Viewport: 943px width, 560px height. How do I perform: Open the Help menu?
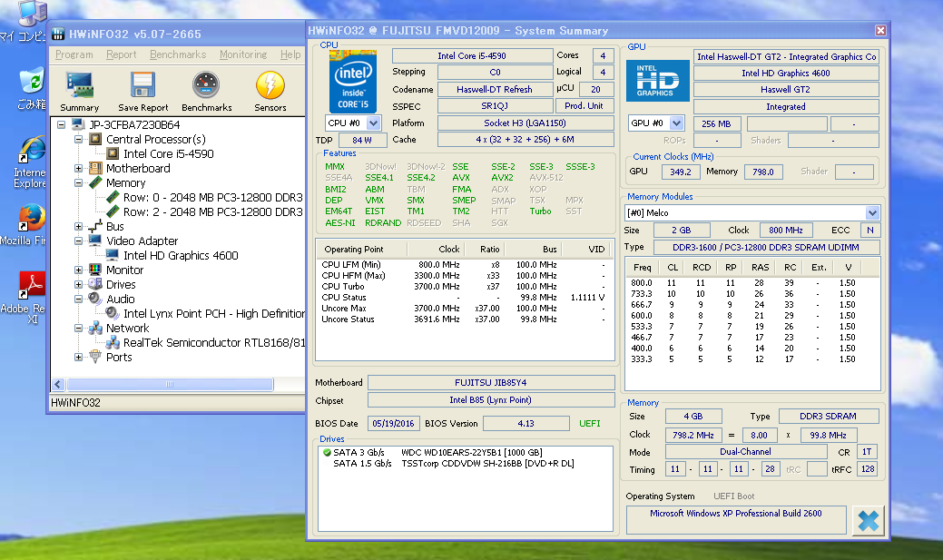pyautogui.click(x=290, y=54)
